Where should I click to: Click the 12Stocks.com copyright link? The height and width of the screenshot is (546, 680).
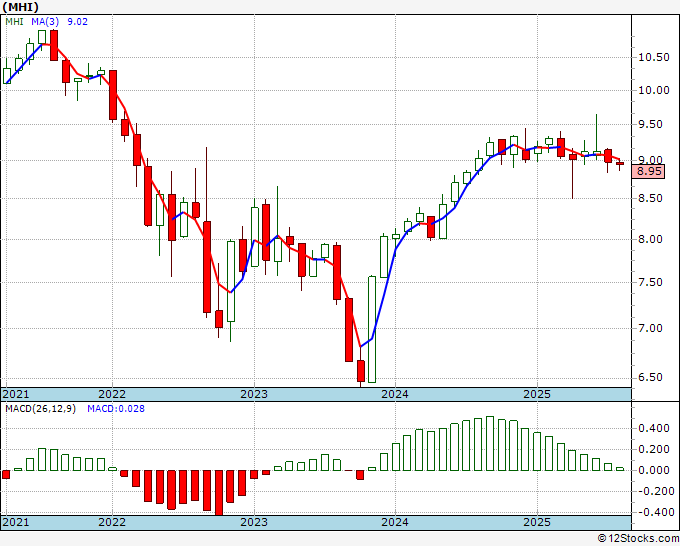tap(638, 539)
